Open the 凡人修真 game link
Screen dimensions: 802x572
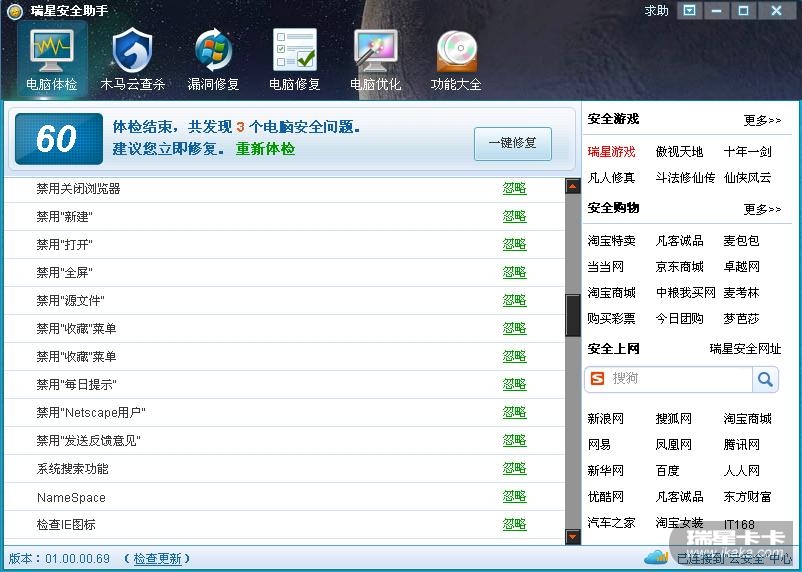tap(611, 178)
